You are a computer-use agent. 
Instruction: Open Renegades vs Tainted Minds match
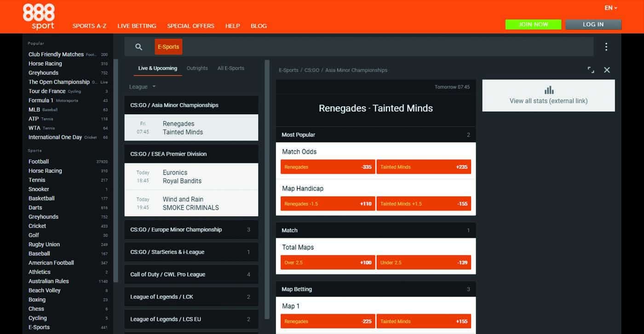pos(191,128)
